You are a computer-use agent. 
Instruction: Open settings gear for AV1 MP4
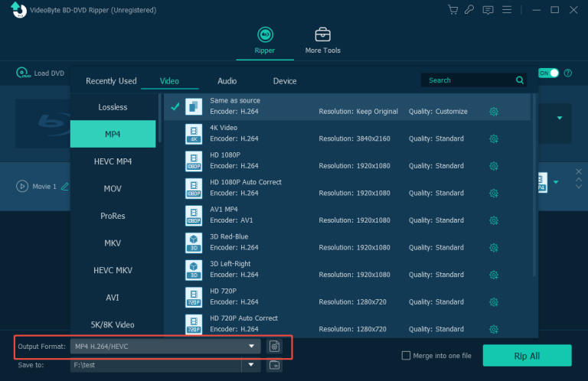click(x=494, y=220)
